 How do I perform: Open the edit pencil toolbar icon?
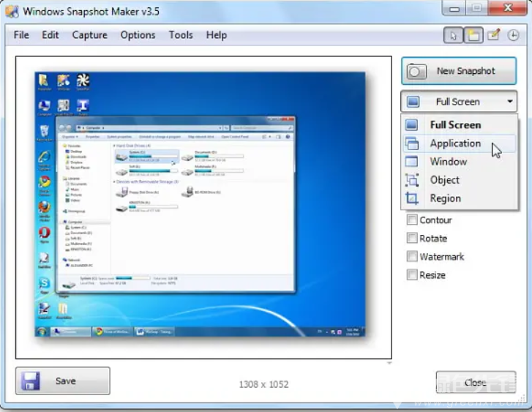pos(494,34)
